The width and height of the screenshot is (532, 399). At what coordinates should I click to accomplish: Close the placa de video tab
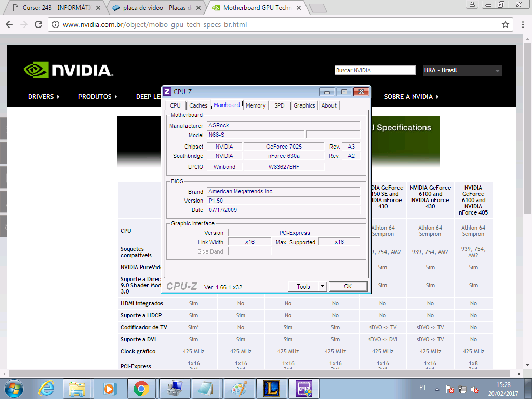pos(198,8)
